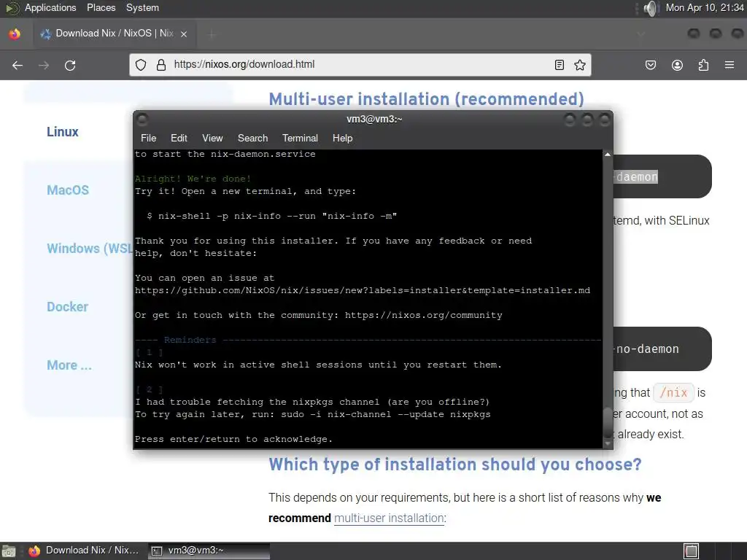List all tabs with the dropdown chevron

tap(640, 34)
